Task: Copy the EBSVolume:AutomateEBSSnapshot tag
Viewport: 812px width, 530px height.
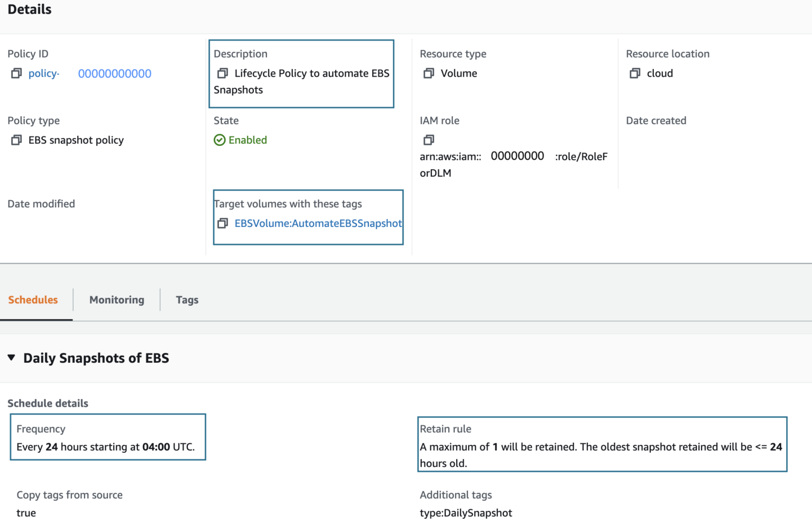Action: point(222,223)
